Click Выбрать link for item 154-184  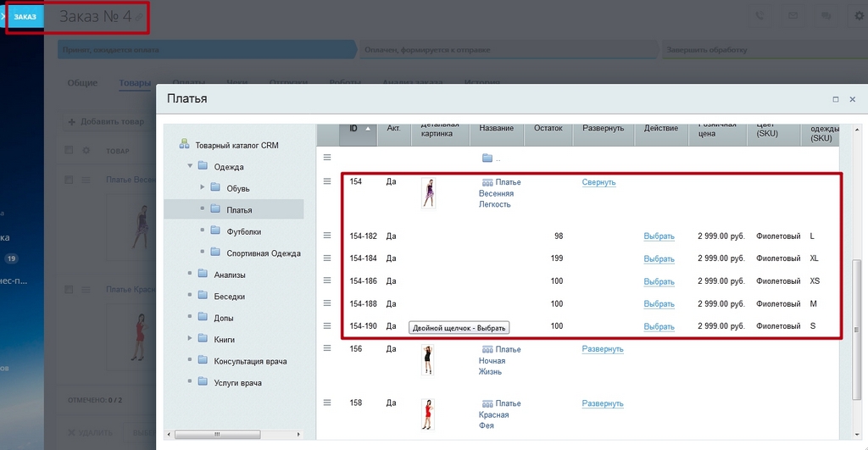click(659, 258)
